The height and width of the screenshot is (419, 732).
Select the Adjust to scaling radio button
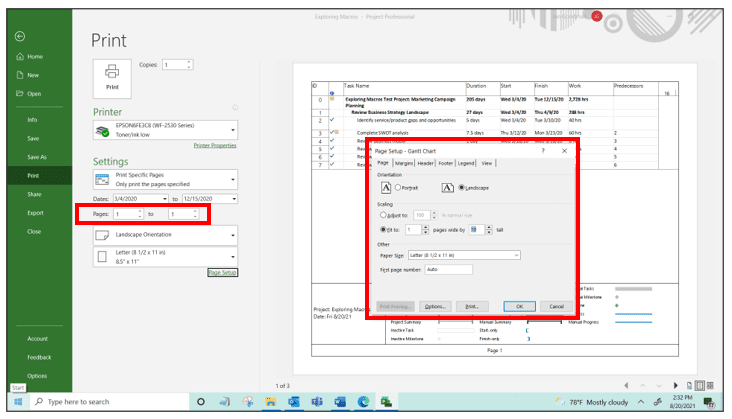pyautogui.click(x=383, y=215)
